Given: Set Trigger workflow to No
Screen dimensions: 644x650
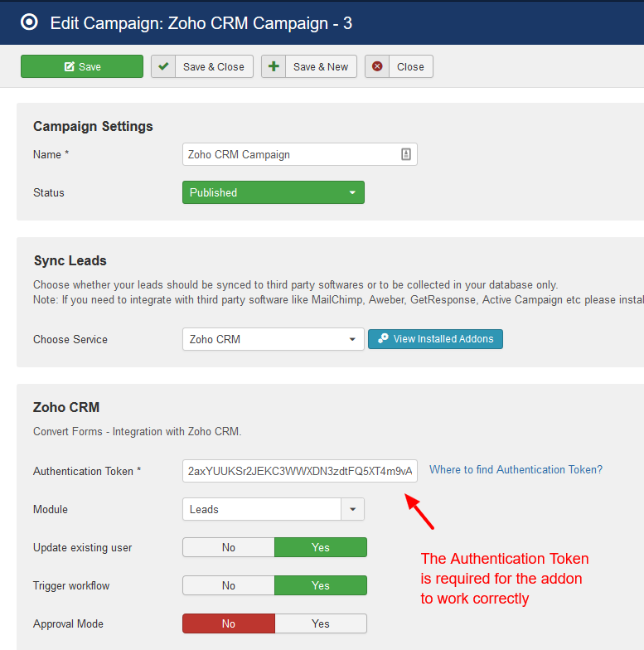Looking at the screenshot, I should (x=229, y=585).
